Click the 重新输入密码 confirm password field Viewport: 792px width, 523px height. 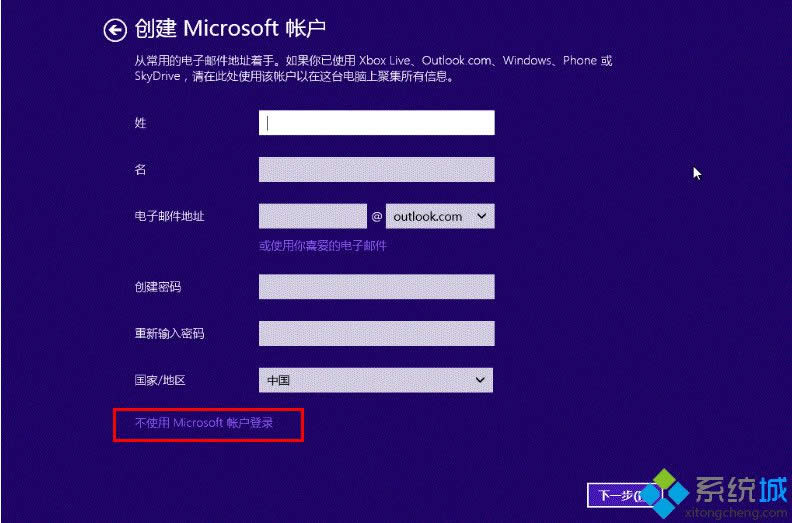376,334
